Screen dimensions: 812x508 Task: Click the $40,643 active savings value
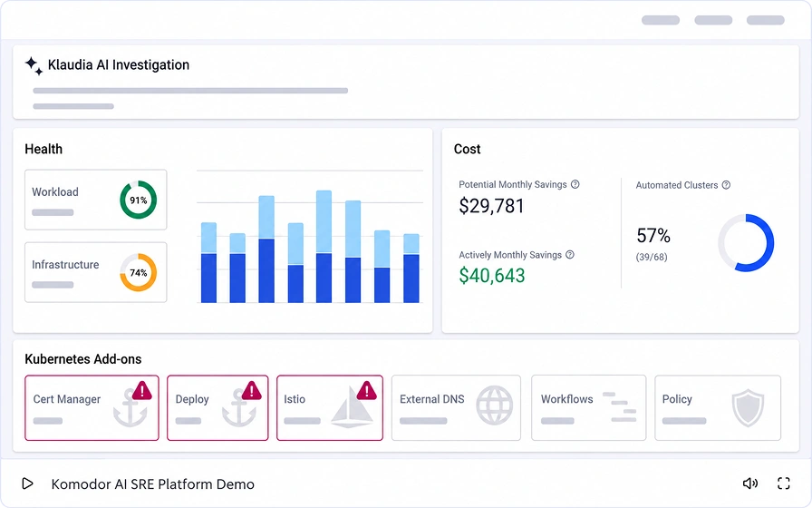pyautogui.click(x=492, y=276)
